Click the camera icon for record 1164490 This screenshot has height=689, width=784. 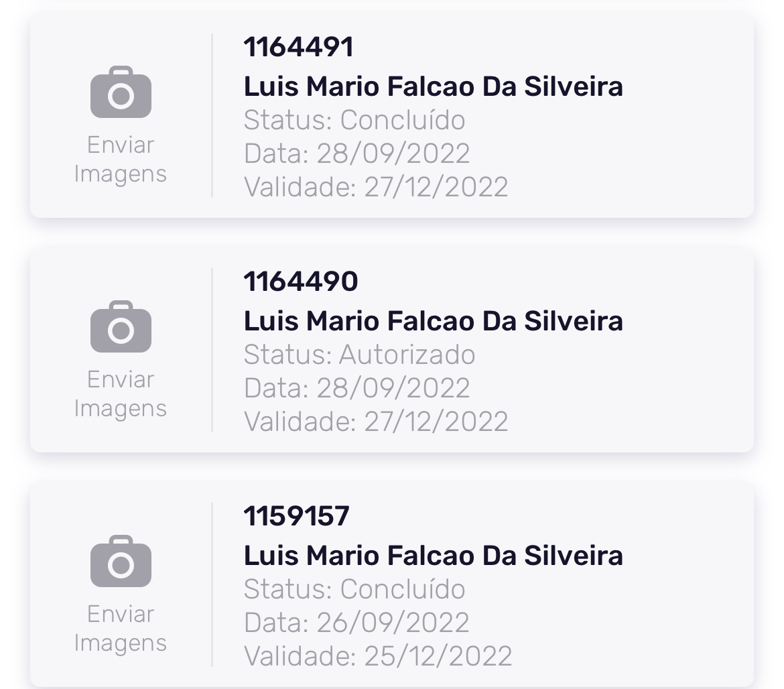click(121, 327)
